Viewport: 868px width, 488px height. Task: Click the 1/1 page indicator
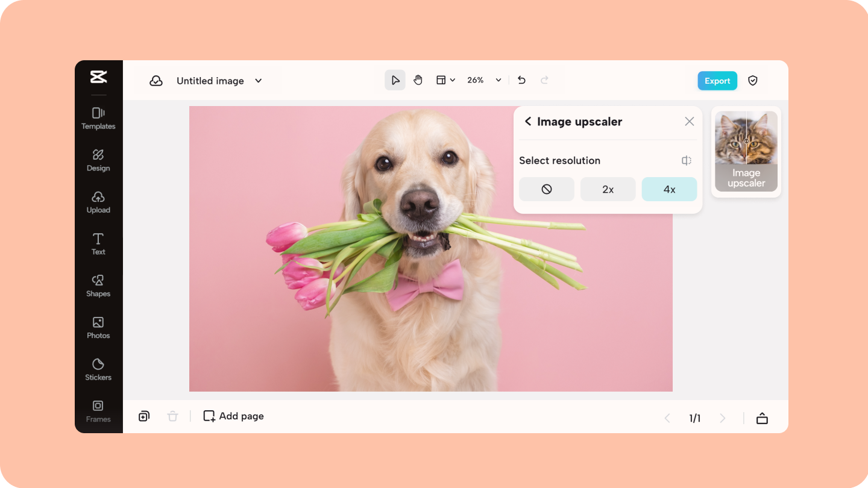(x=695, y=418)
